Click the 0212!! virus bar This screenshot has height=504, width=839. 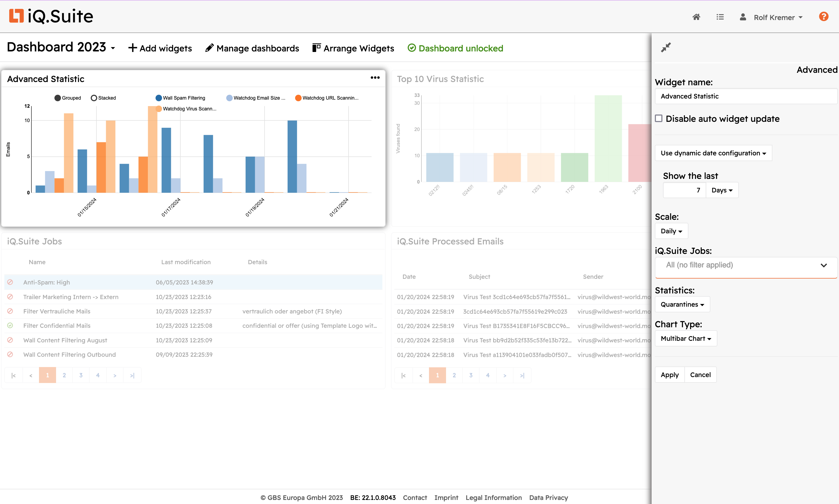tap(440, 167)
